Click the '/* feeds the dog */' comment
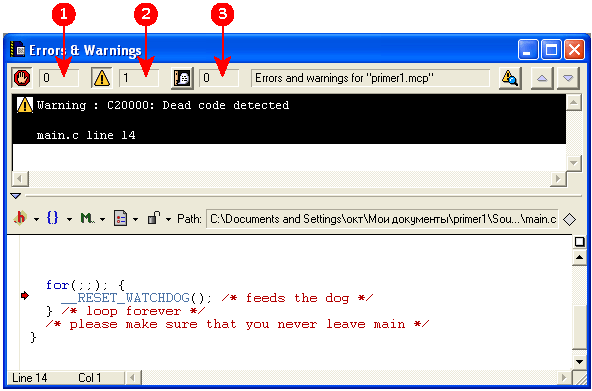 pos(297,298)
